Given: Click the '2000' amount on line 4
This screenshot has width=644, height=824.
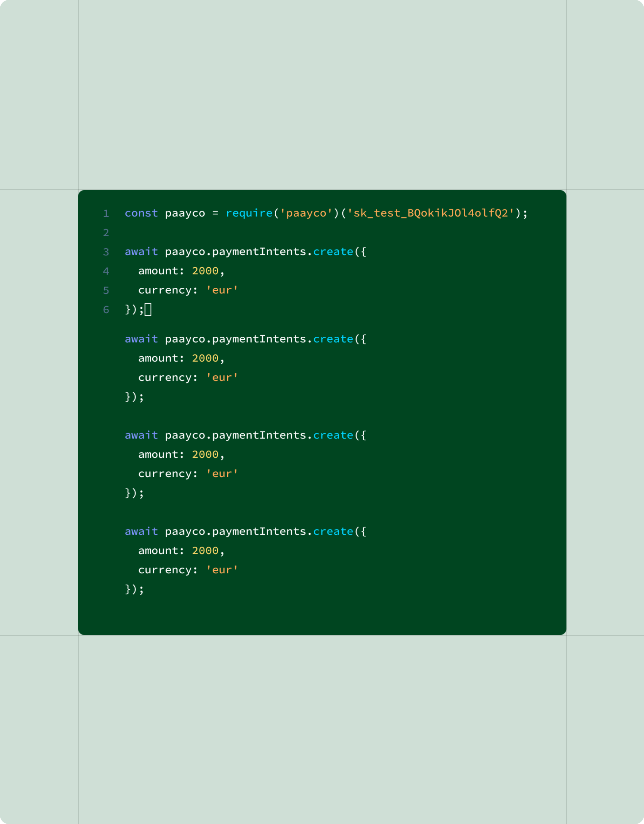Looking at the screenshot, I should pos(205,271).
